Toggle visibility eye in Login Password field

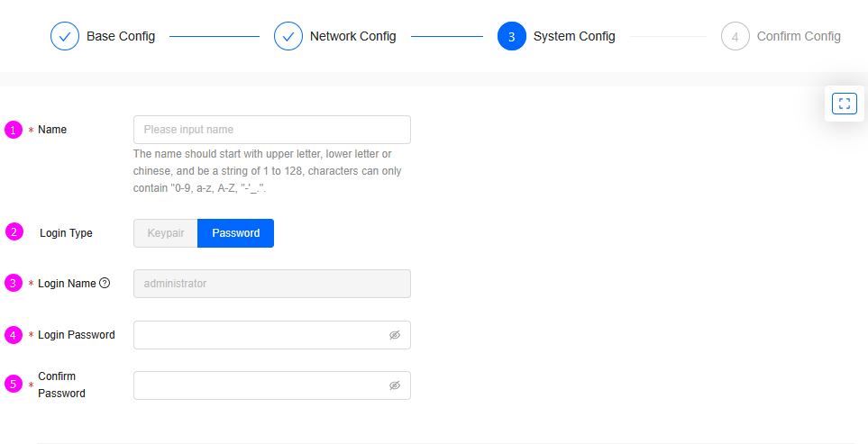click(395, 335)
